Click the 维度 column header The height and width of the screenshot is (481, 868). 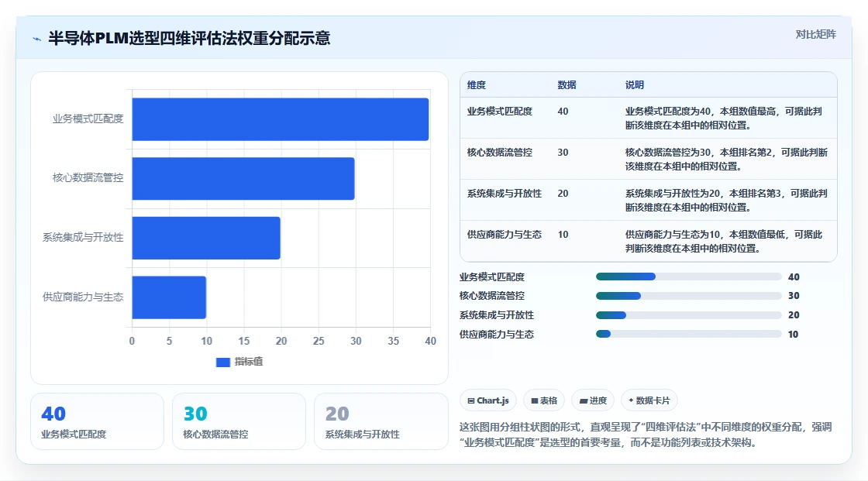(476, 84)
